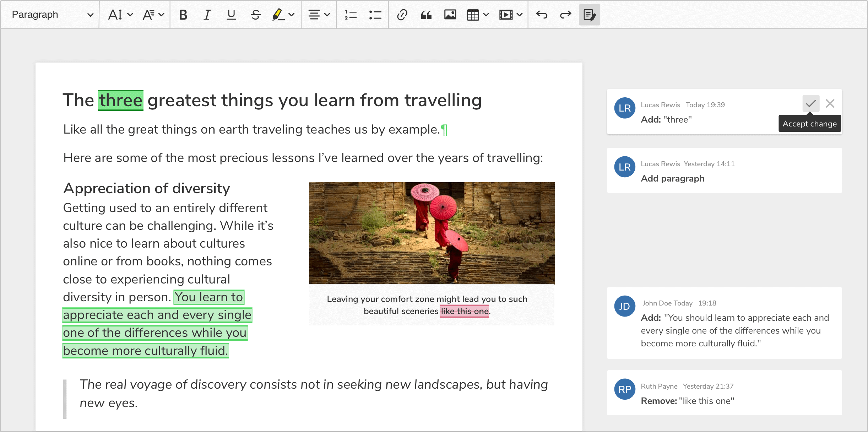Viewport: 868px width, 432px height.
Task: Toggle bold formatting
Action: tap(183, 15)
